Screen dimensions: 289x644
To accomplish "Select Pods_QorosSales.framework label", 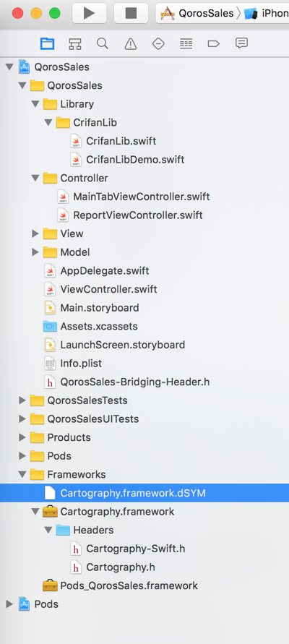I will click(x=129, y=585).
